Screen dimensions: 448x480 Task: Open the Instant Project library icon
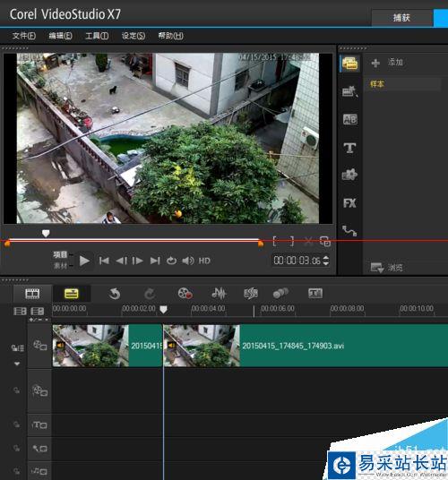tap(349, 91)
